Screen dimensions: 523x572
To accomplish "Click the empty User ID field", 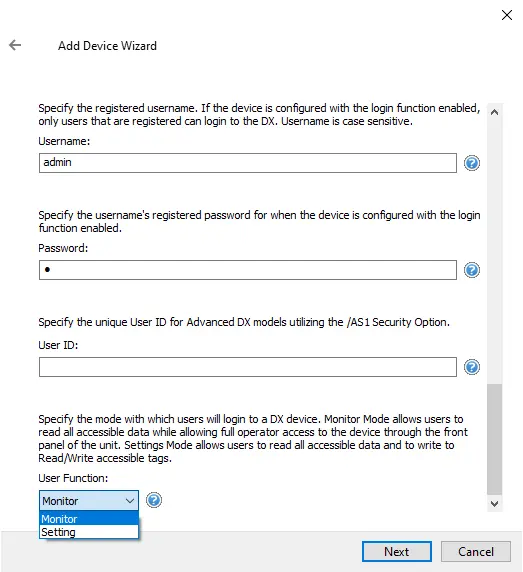I will pyautogui.click(x=248, y=367).
